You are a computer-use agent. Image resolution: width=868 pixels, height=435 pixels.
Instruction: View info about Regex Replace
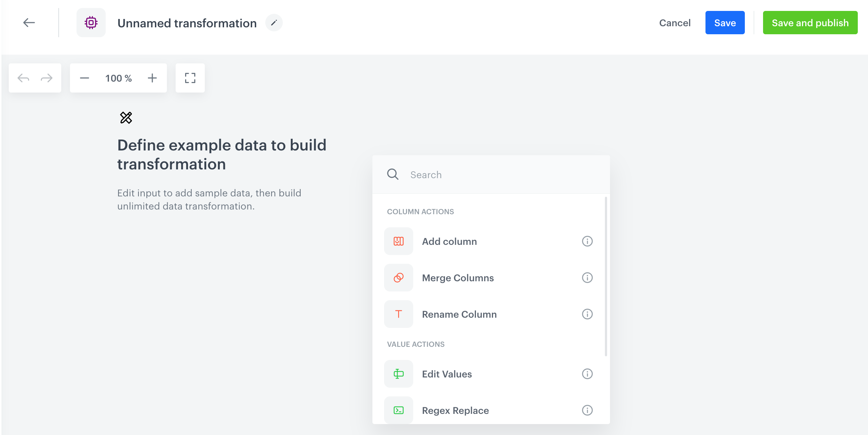(587, 410)
